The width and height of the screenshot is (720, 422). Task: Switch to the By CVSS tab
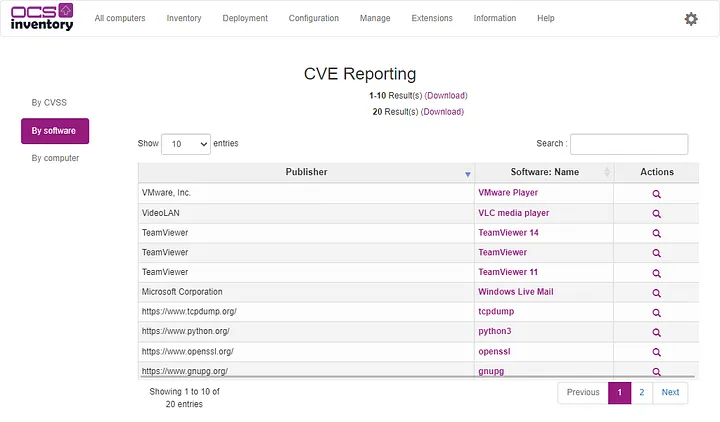49,103
